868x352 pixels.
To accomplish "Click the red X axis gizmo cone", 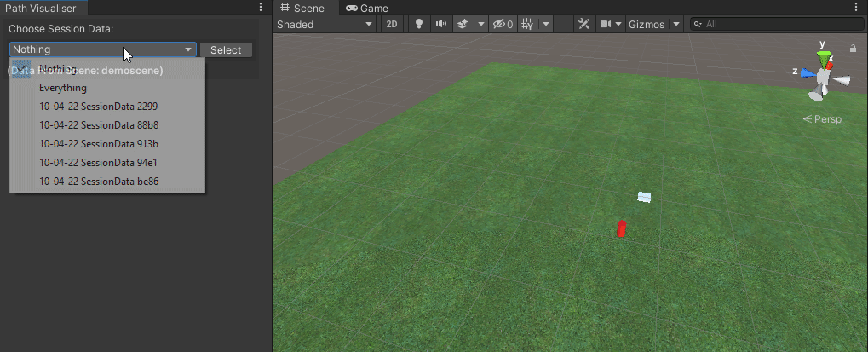I will click(830, 66).
